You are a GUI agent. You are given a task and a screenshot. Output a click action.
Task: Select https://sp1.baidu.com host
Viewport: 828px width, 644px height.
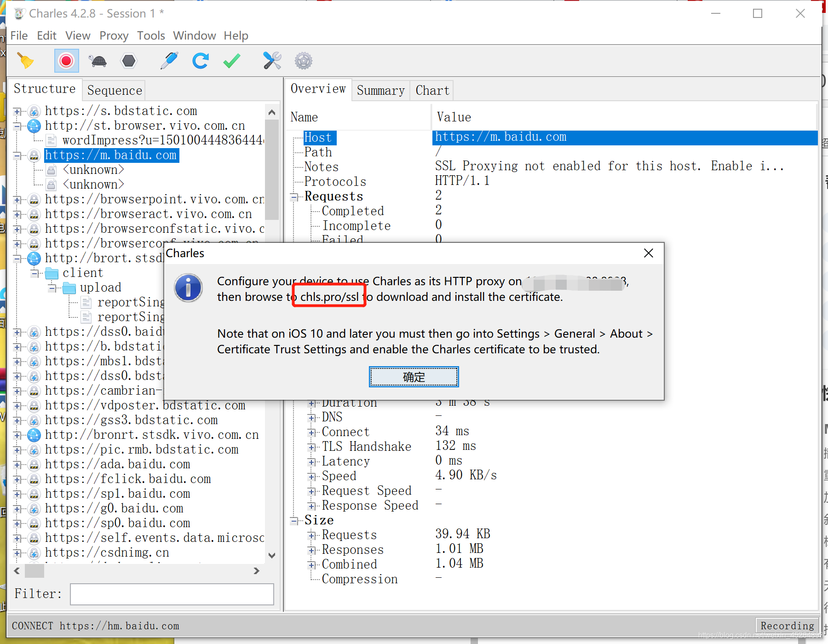tap(117, 494)
